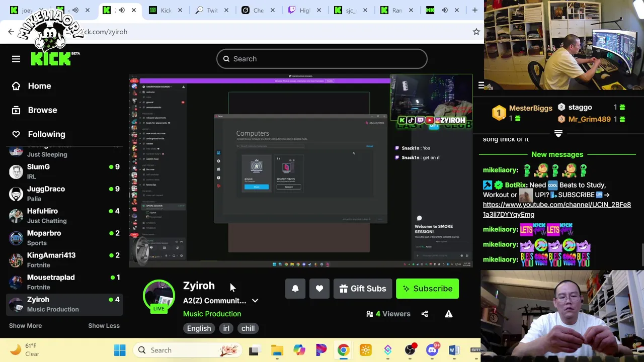Open File Explorer from the taskbar

coord(277,350)
